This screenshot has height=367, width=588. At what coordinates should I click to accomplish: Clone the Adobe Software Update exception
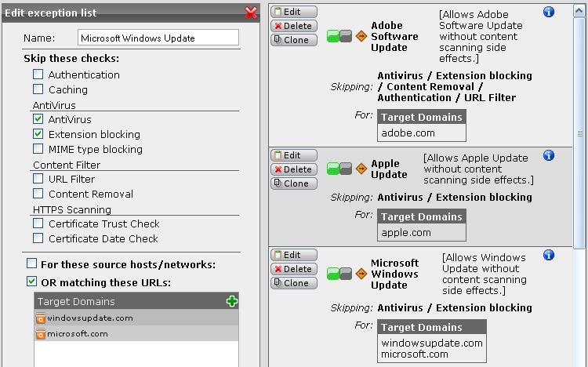coord(294,40)
